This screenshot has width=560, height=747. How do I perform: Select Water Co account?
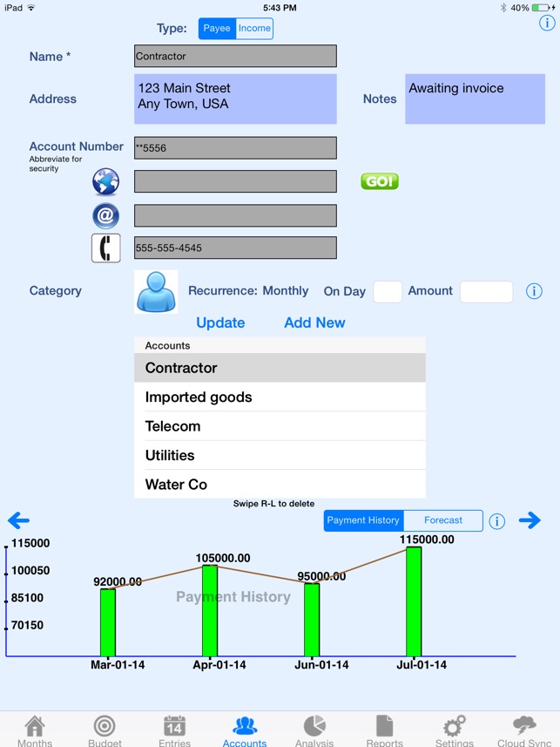[280, 484]
